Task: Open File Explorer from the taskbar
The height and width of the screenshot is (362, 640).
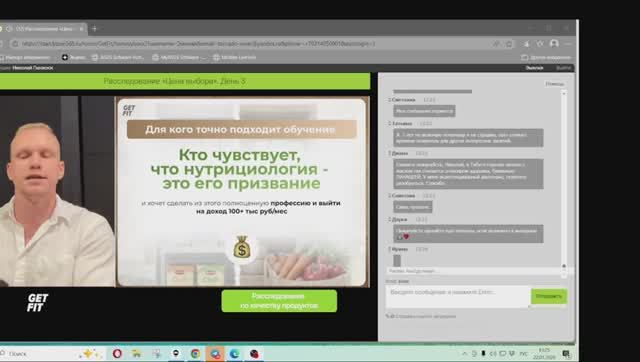Action: (137, 353)
